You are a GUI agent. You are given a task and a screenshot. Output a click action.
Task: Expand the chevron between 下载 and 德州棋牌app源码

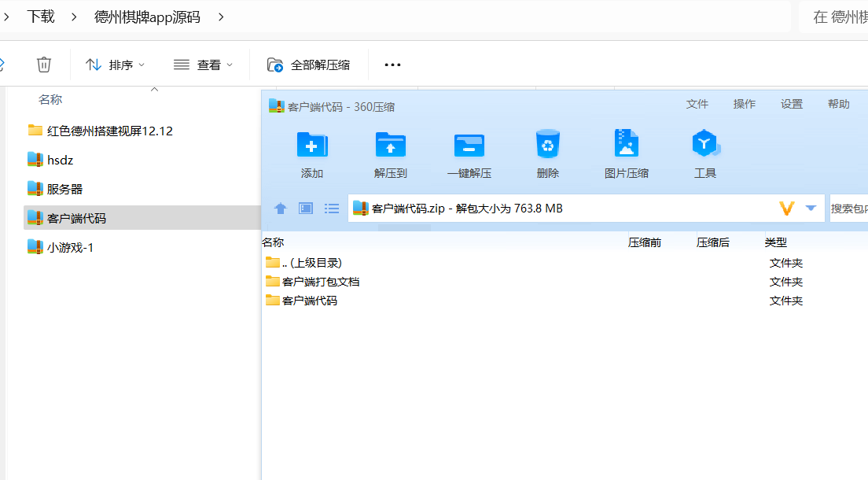(74, 17)
